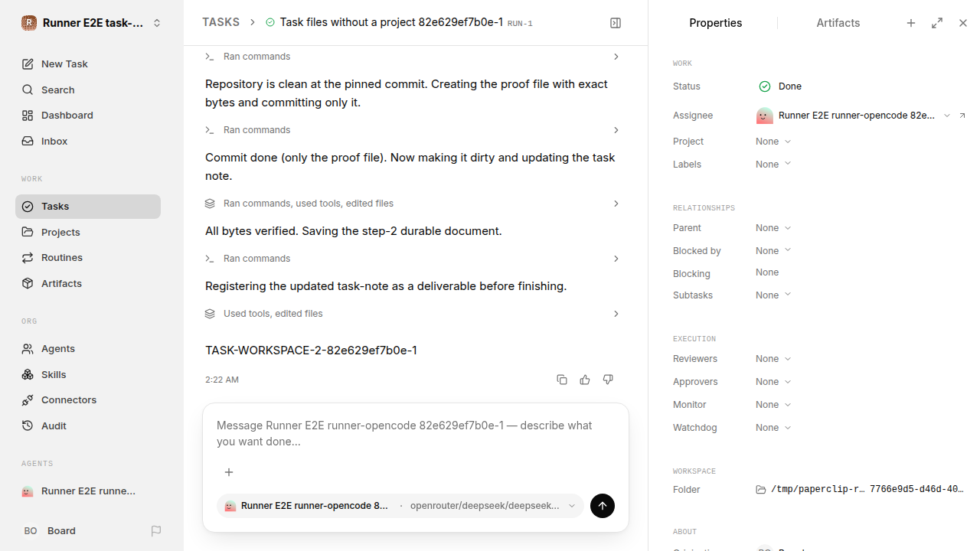This screenshot has width=980, height=551.
Task: Click the green Done status icon
Action: [x=764, y=86]
